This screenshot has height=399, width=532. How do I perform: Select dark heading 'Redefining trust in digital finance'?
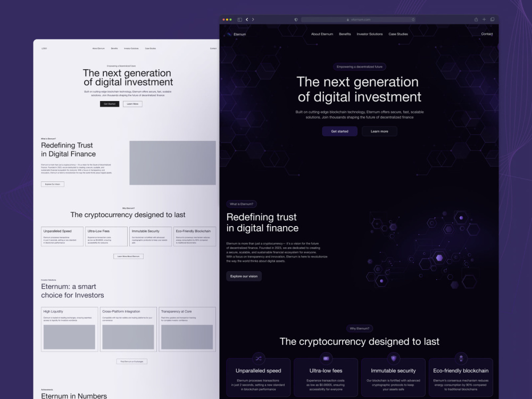tap(263, 222)
